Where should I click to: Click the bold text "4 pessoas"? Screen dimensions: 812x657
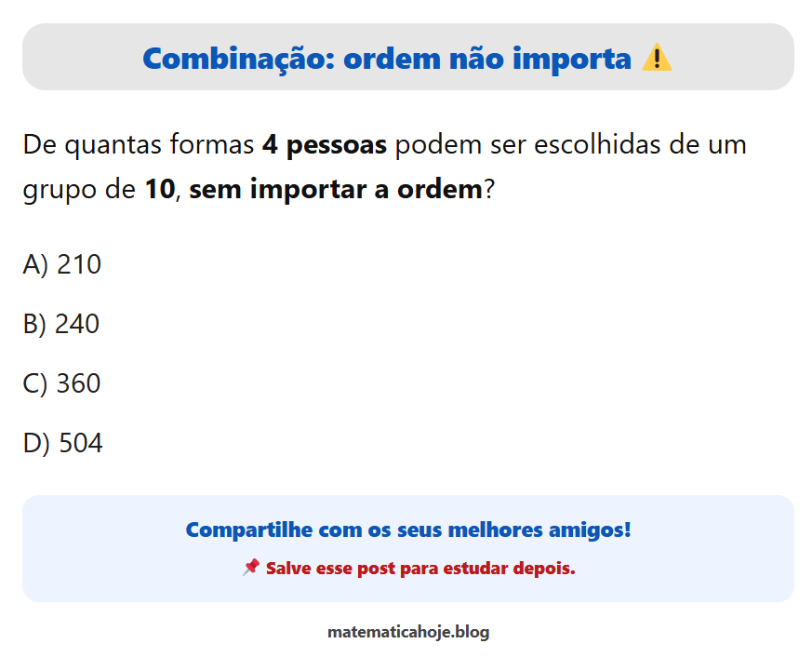coord(324,145)
